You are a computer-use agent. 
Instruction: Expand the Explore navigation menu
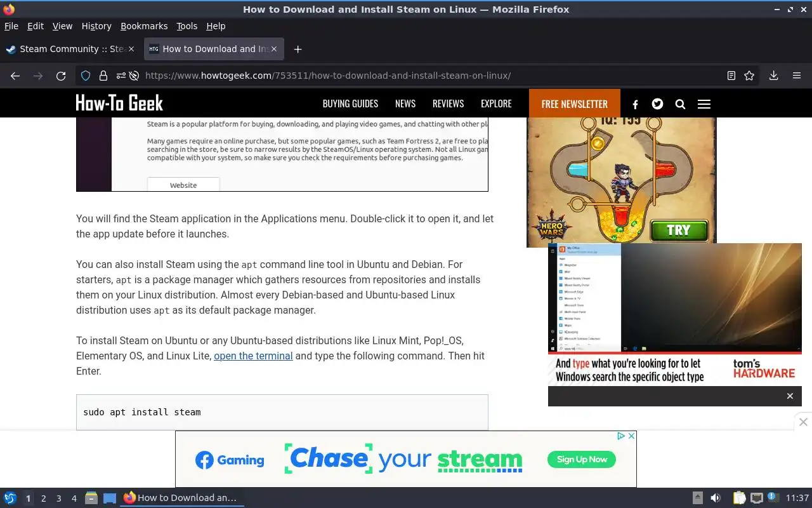(x=496, y=104)
